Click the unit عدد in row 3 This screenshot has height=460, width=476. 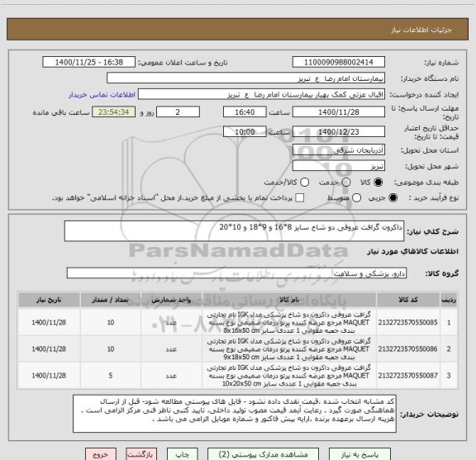(x=171, y=376)
